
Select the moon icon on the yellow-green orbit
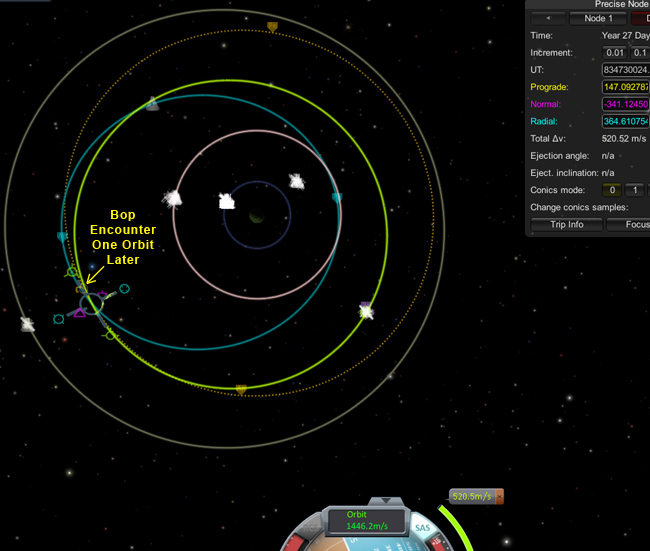(366, 311)
